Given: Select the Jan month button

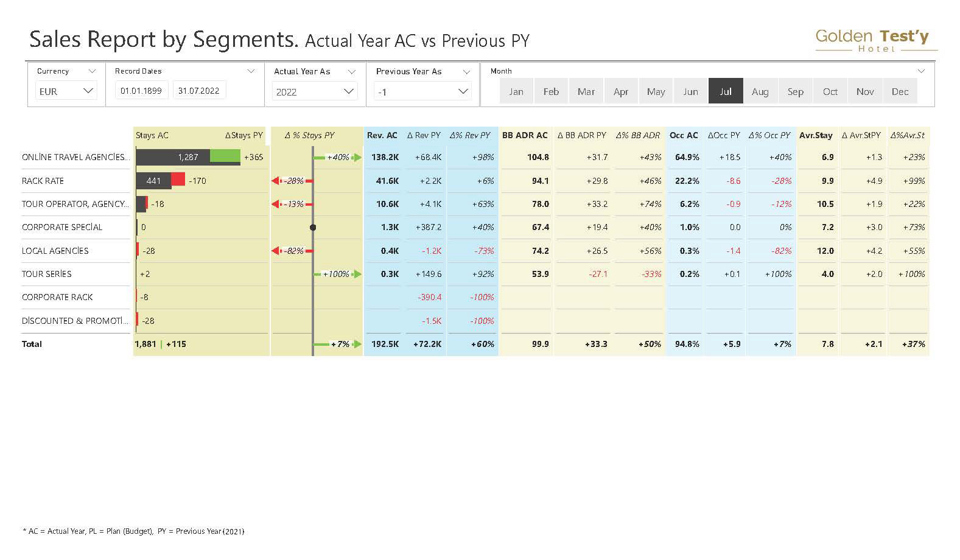Looking at the screenshot, I should pos(516,91).
